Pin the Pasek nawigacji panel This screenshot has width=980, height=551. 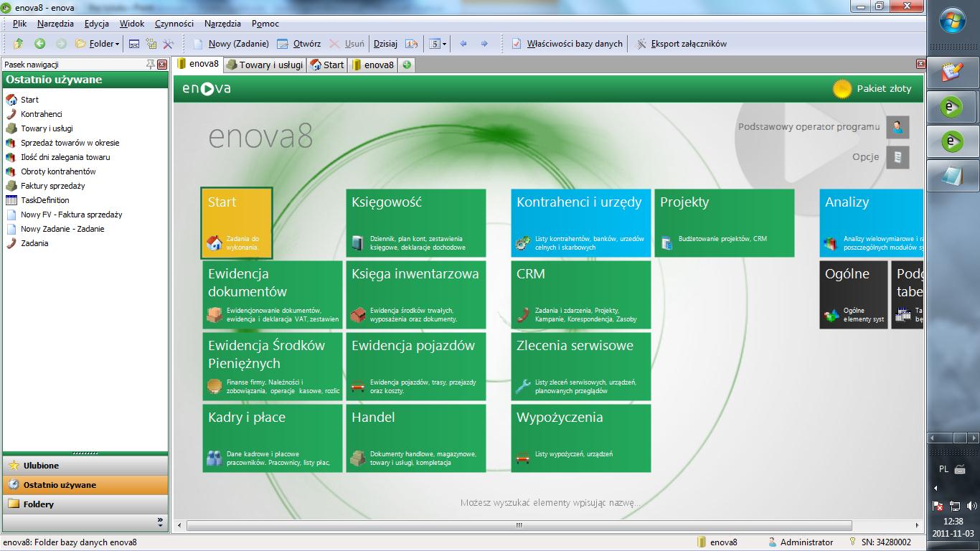[x=151, y=65]
